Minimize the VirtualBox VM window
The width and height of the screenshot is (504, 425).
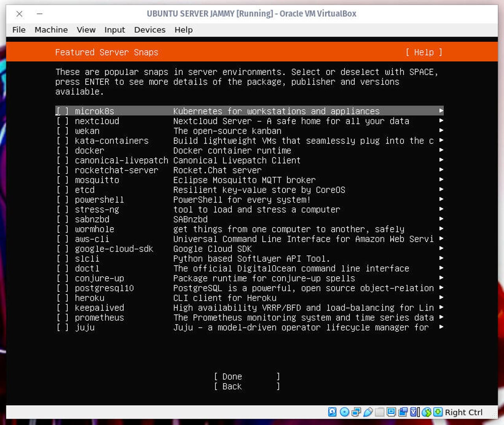coord(39,14)
